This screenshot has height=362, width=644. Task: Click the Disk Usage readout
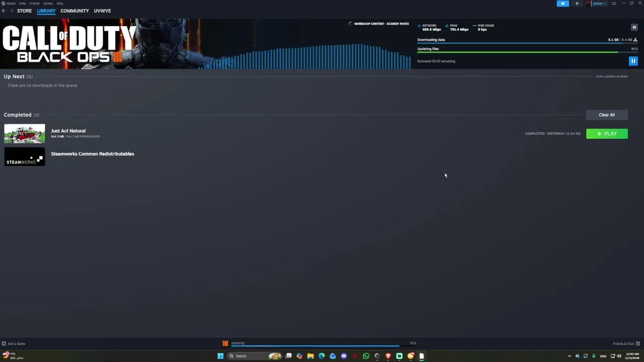(484, 28)
